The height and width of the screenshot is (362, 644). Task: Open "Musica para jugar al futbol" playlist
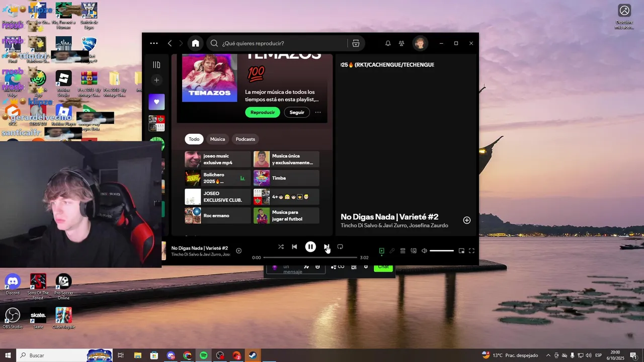coord(286,215)
